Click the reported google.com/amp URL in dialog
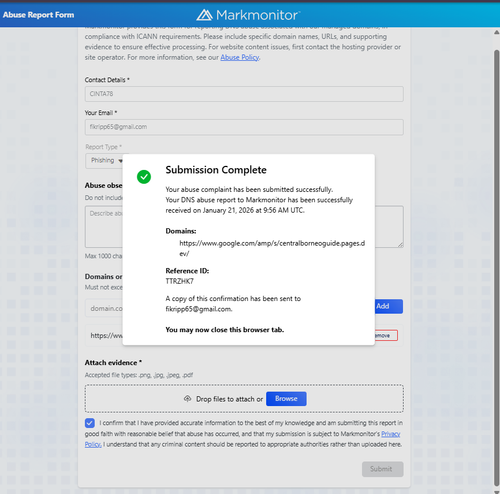 coord(272,248)
